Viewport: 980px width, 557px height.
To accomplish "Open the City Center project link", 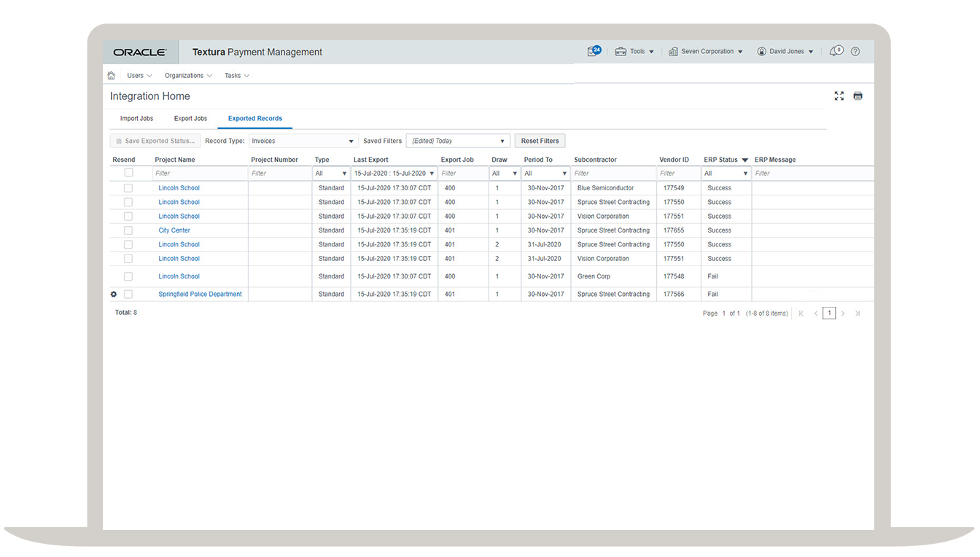I will pyautogui.click(x=174, y=230).
